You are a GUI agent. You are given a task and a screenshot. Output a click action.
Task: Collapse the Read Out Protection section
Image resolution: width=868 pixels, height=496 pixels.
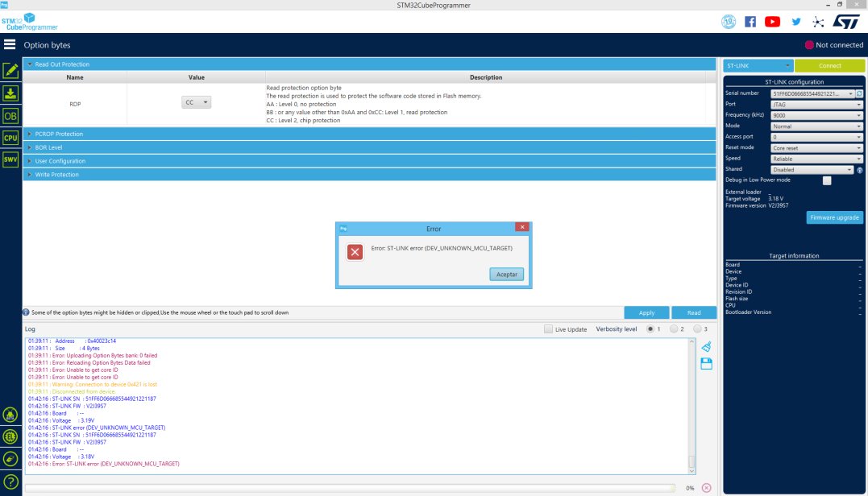tap(369, 64)
